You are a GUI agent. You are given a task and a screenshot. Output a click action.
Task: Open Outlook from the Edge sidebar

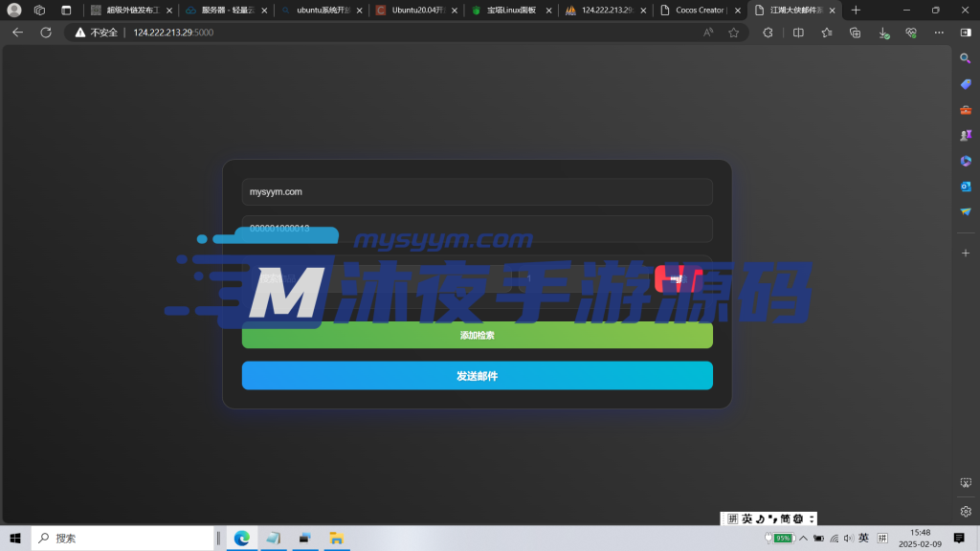tap(966, 187)
